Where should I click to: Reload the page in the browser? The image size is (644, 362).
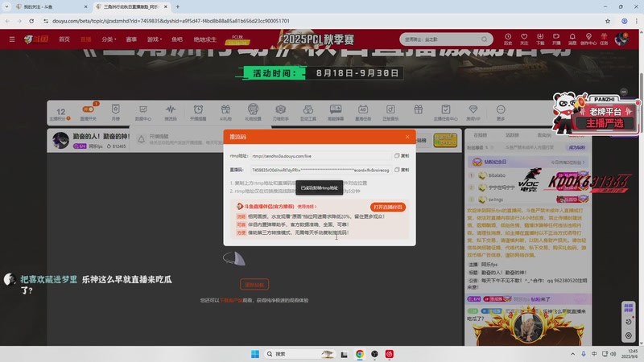[31, 21]
